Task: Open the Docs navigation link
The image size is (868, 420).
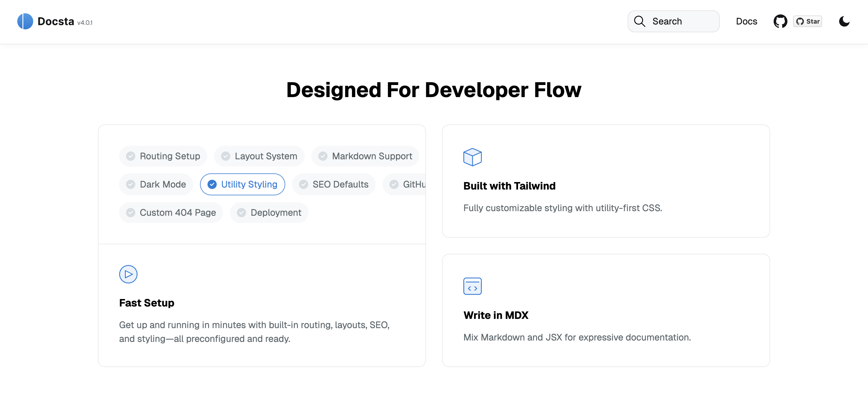Action: 746,21
